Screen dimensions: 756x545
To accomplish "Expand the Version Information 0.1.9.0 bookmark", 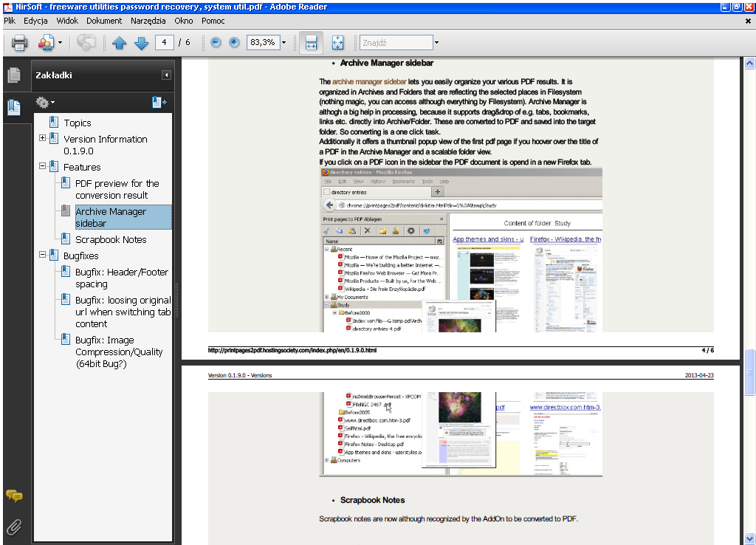I will (x=42, y=138).
